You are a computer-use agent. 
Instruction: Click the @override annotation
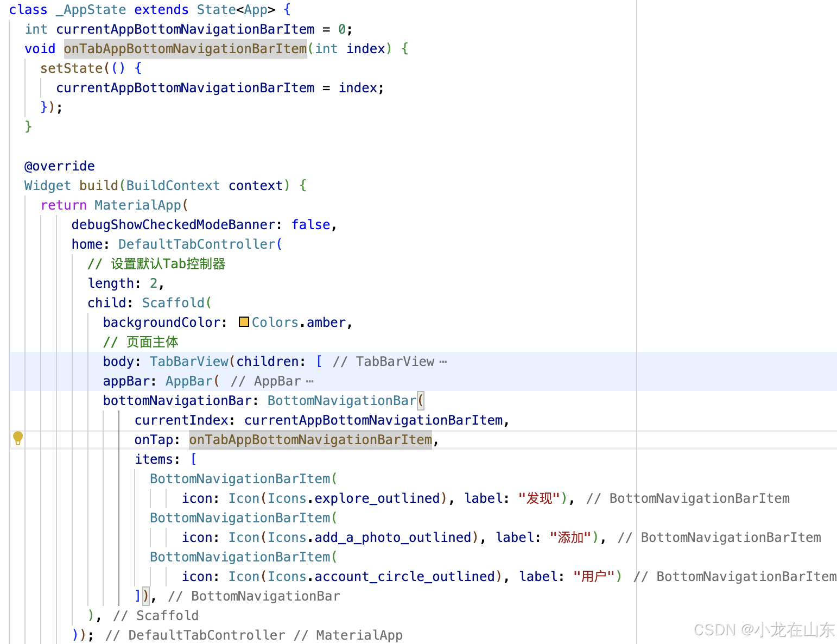pyautogui.click(x=60, y=166)
